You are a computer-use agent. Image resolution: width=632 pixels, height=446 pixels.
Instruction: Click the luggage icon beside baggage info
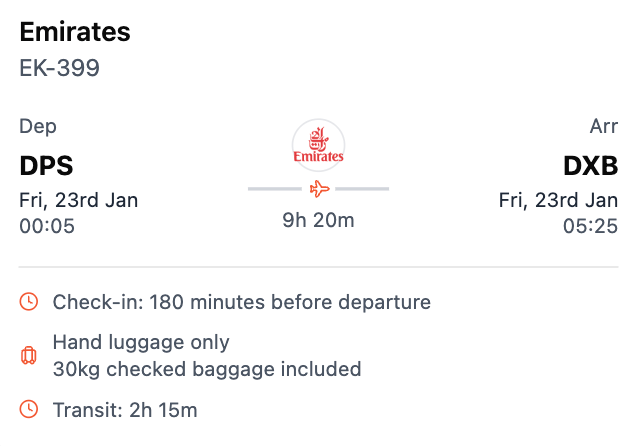[29, 355]
